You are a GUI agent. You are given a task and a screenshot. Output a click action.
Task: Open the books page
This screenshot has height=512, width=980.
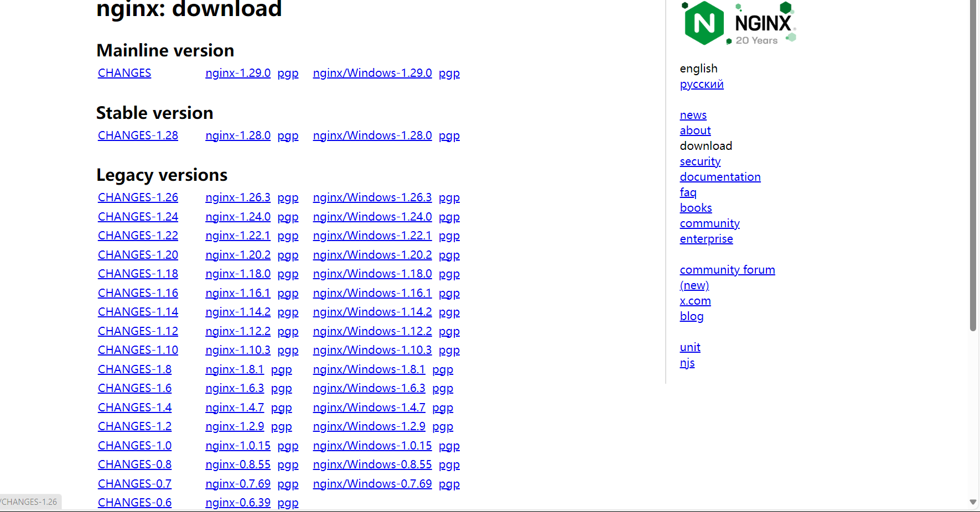tap(696, 208)
